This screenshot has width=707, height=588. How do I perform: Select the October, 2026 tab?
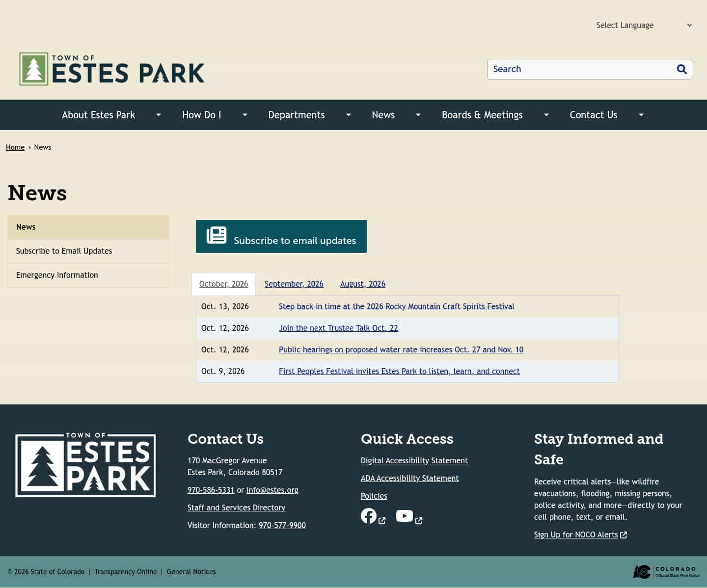tap(223, 284)
